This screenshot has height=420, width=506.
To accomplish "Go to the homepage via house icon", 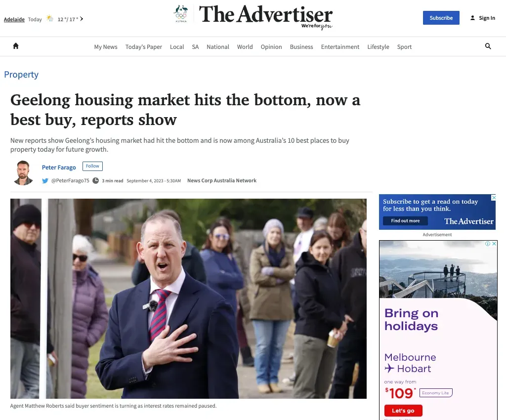I will click(16, 46).
